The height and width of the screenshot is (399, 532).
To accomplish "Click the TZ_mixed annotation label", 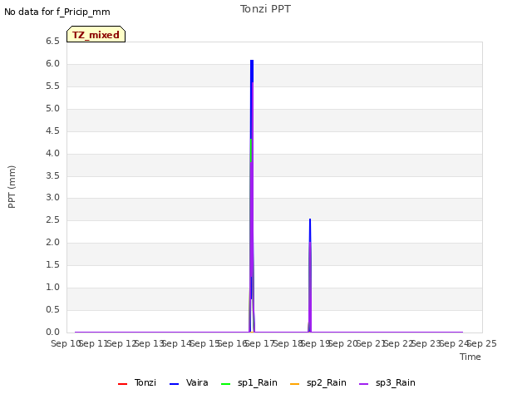I will tap(96, 34).
